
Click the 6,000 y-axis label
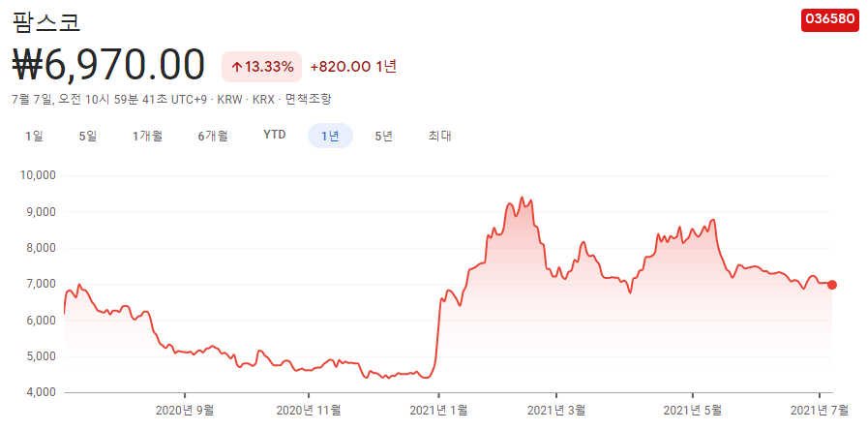click(x=44, y=321)
